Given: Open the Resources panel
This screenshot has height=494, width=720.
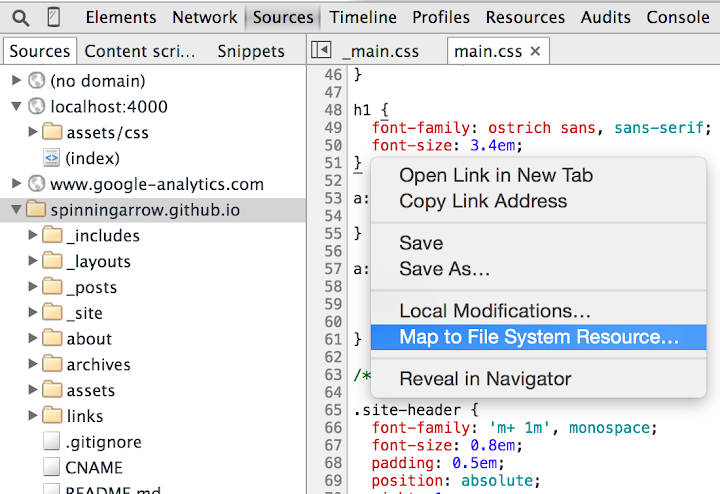Looking at the screenshot, I should click(x=525, y=17).
